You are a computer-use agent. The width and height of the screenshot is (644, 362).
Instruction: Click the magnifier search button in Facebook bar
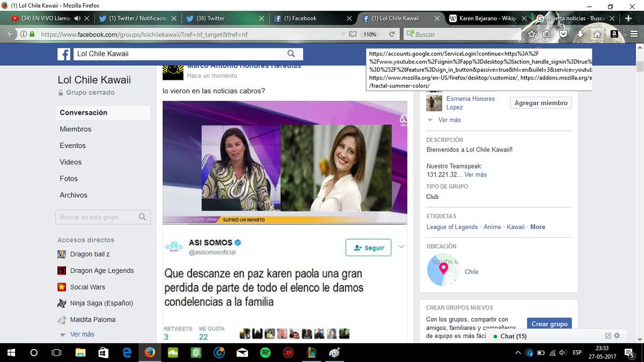coord(291,54)
